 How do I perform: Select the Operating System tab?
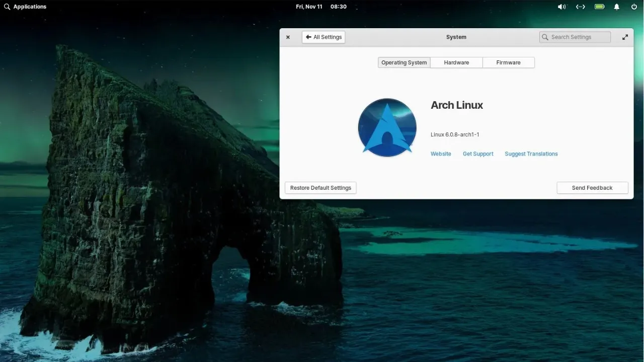[x=404, y=62]
